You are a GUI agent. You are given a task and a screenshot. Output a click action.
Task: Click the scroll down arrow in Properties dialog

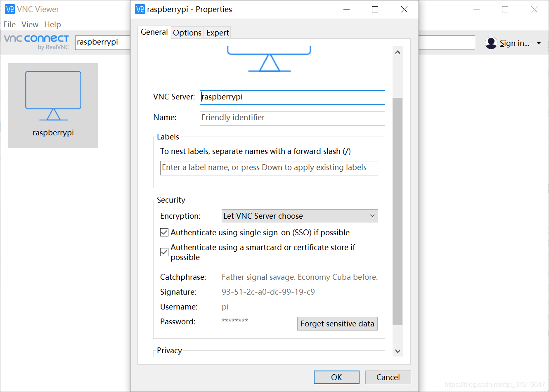(398, 351)
